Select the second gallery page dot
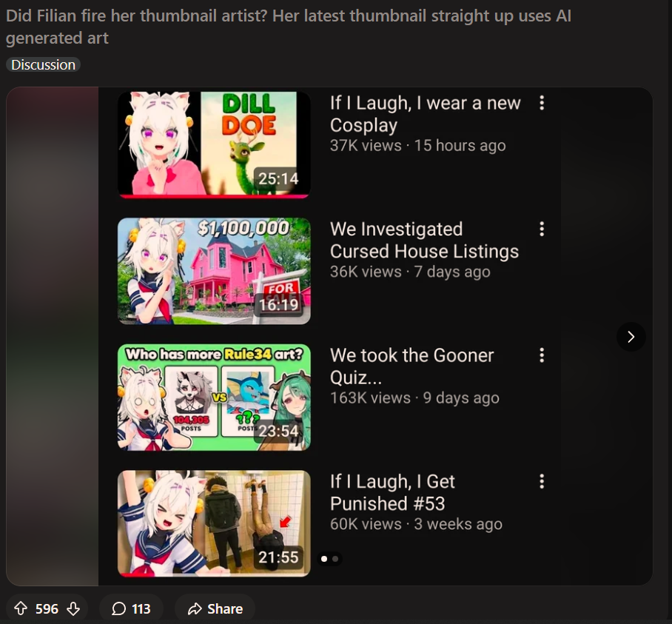This screenshot has width=672, height=624. click(335, 559)
